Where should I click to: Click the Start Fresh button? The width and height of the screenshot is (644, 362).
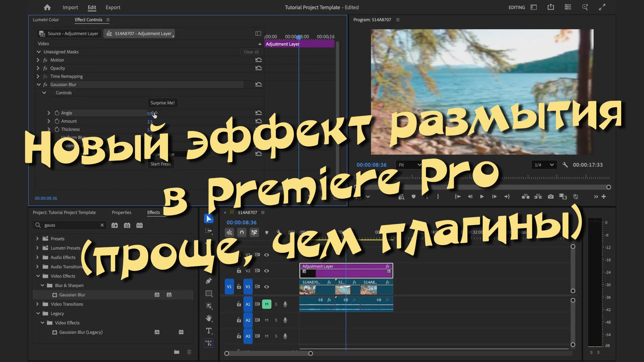pos(161,164)
